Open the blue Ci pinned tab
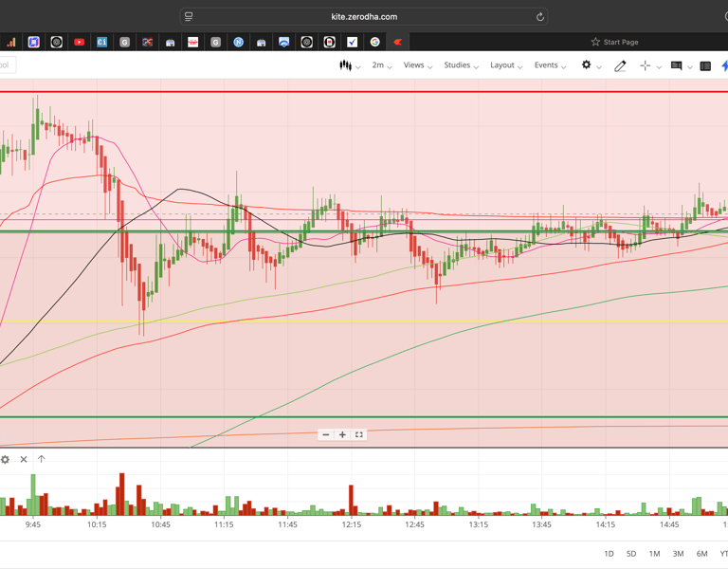Viewport: 728px width, 569px height. 101,43
